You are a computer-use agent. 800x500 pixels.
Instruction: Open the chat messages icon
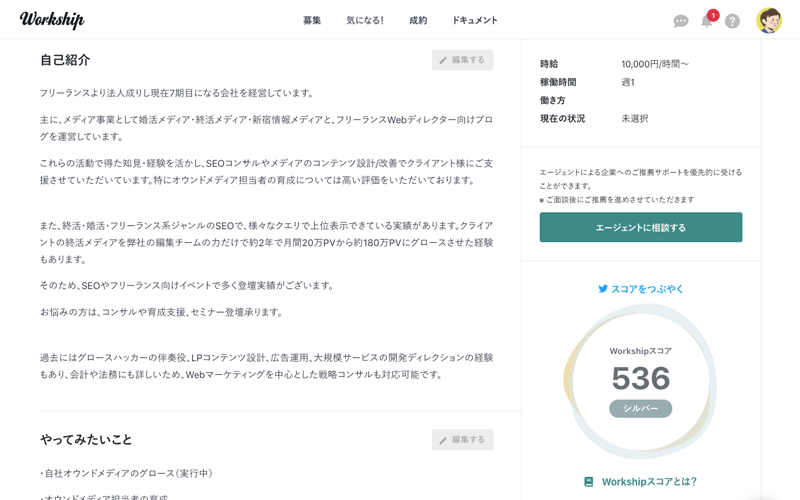tap(681, 21)
